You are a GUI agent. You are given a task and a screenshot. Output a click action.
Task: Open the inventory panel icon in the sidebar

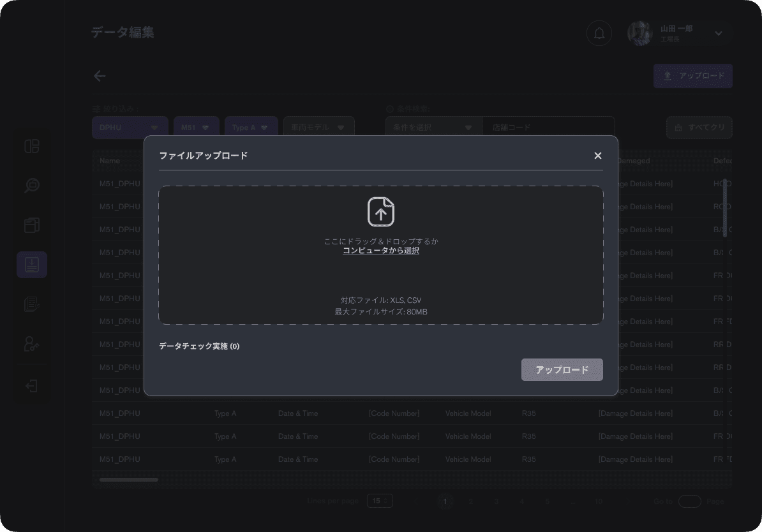coord(31,225)
